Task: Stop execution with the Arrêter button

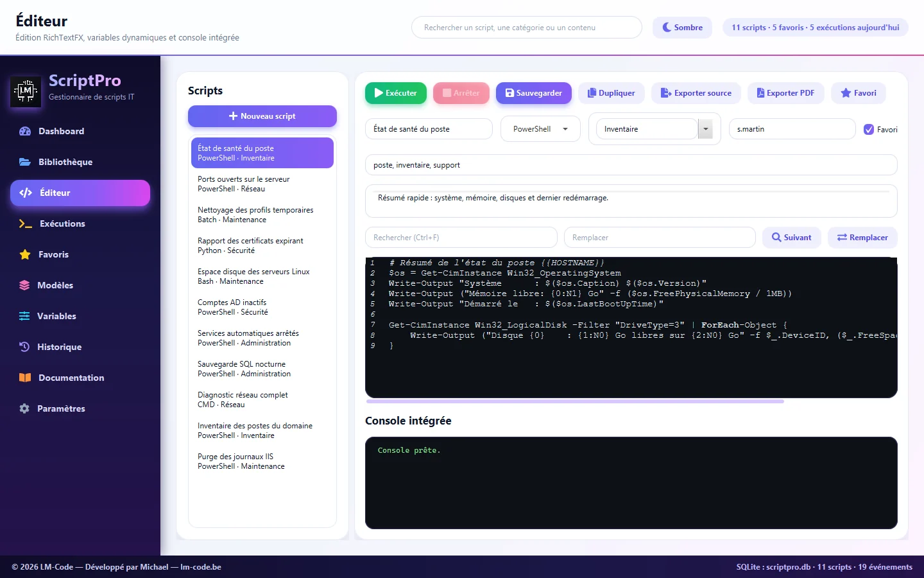Action: coord(461,93)
